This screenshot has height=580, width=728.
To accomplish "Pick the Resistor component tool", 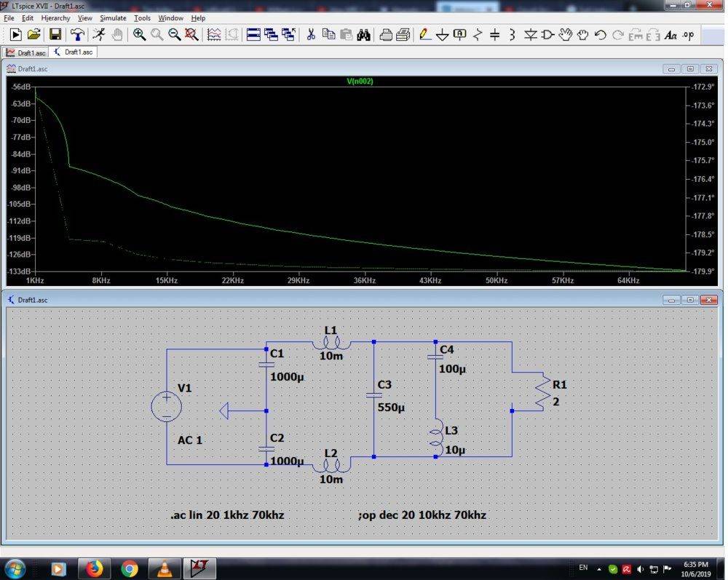I will click(x=478, y=34).
